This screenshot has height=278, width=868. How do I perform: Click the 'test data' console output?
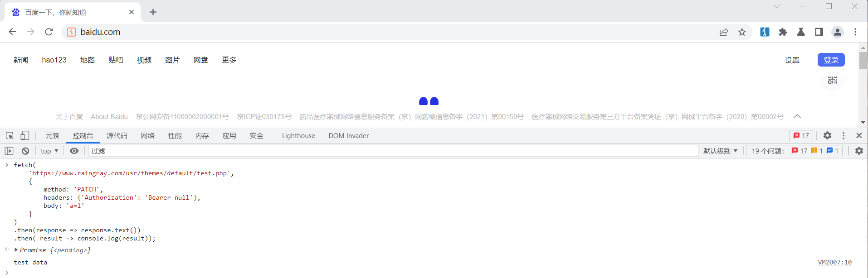30,262
